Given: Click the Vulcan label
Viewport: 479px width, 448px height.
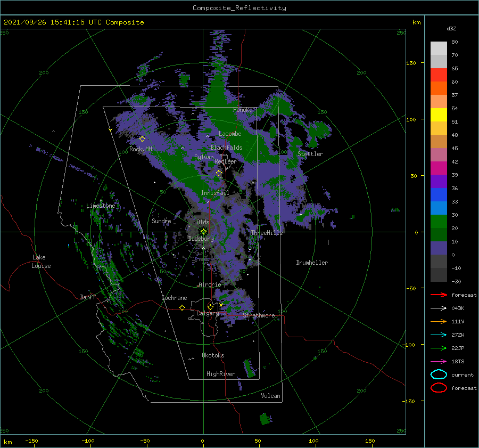Looking at the screenshot, I should tap(270, 396).
